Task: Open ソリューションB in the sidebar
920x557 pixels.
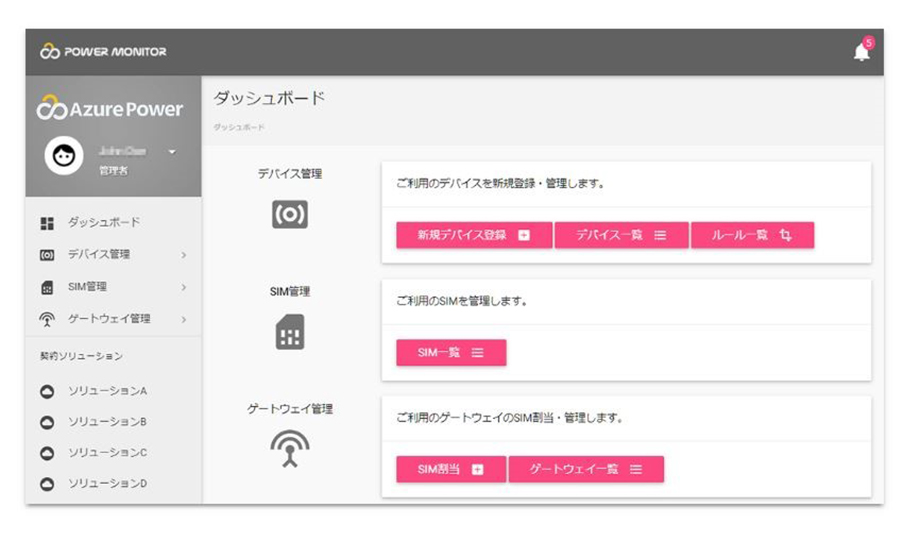Action: 107,422
